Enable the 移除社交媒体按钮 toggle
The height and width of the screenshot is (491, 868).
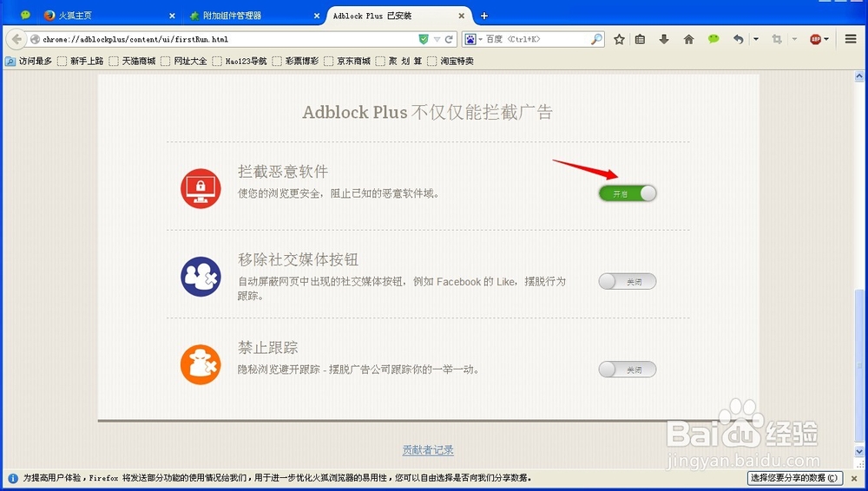(628, 281)
